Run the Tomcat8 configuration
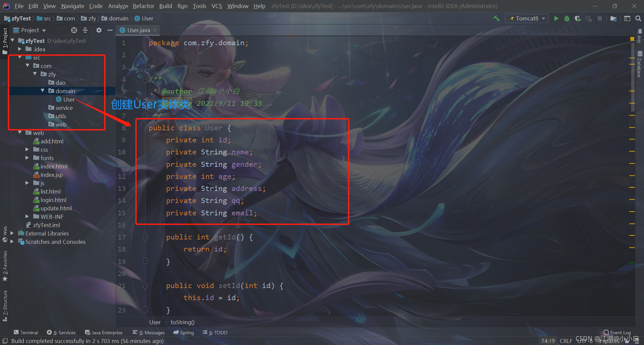The height and width of the screenshot is (345, 644). pyautogui.click(x=556, y=18)
